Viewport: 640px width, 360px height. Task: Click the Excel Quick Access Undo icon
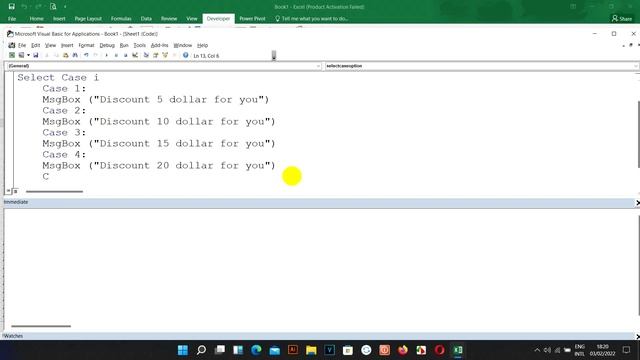pos(24,7)
